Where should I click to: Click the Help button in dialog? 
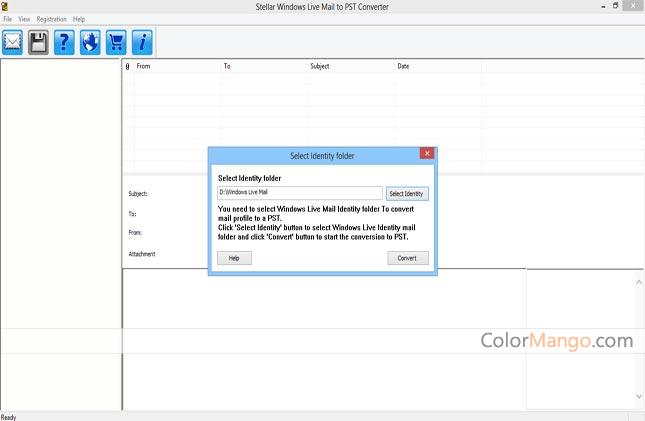pyautogui.click(x=234, y=258)
